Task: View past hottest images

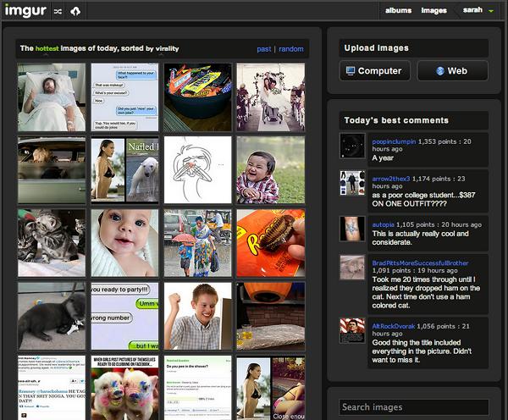Action: pyautogui.click(x=264, y=49)
